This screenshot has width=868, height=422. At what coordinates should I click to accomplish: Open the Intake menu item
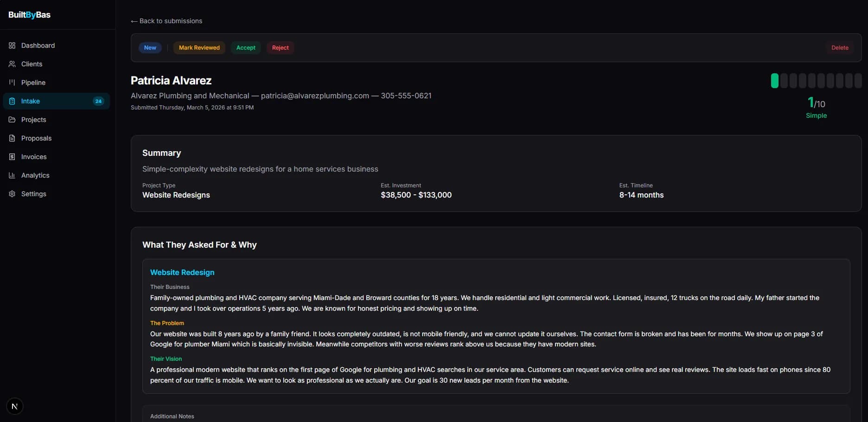31,101
